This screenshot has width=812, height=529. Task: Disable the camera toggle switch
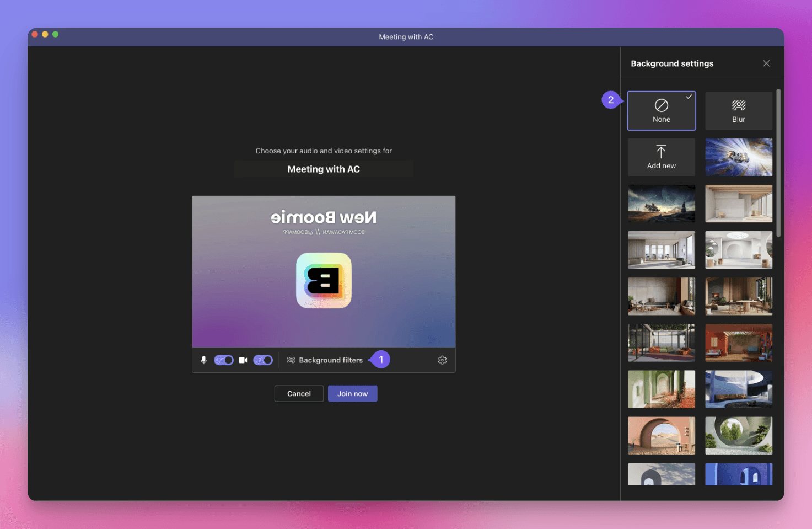coord(263,360)
